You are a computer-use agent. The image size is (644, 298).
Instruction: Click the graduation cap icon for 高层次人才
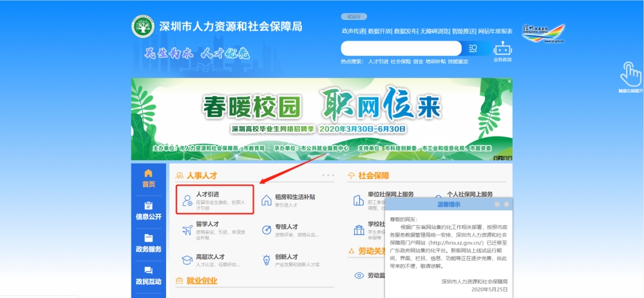[187, 260]
